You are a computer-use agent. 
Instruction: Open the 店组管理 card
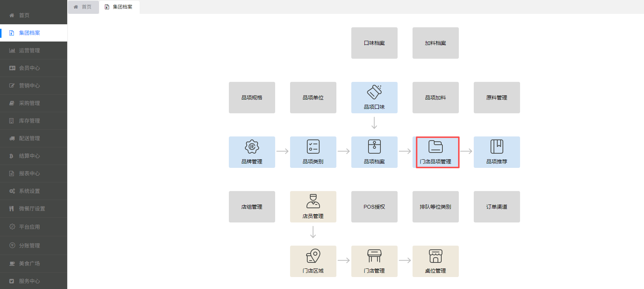coord(252,207)
